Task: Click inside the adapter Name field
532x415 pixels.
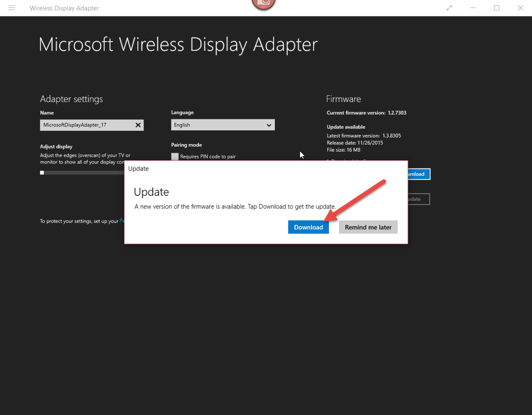Action: coord(88,125)
